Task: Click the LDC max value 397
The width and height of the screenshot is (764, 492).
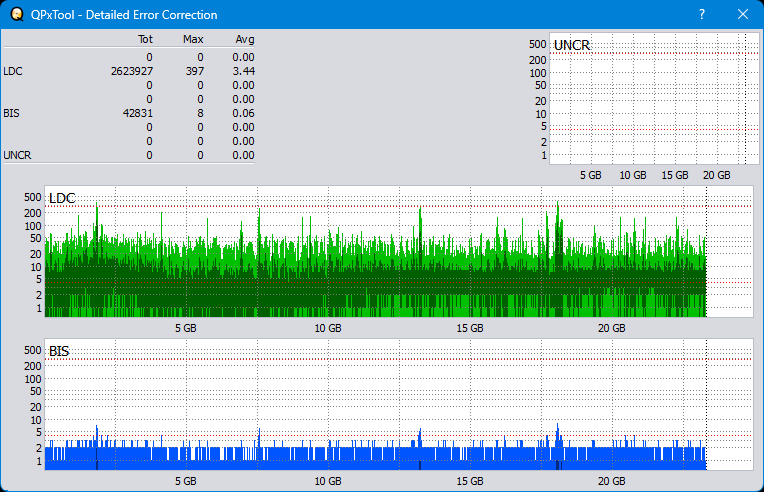Action: tap(194, 71)
